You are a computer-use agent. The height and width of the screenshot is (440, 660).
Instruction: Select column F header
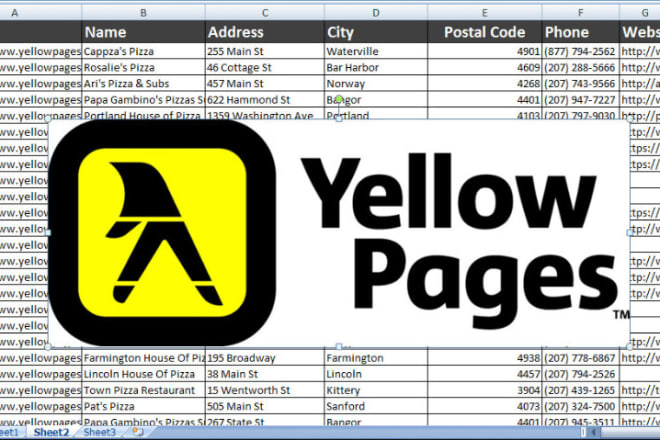pos(580,13)
